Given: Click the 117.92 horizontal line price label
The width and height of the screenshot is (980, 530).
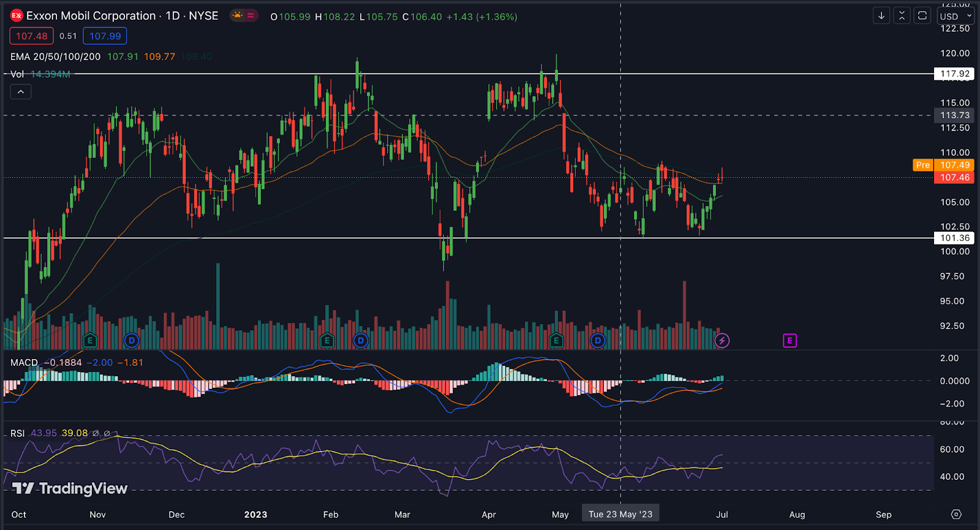Looking at the screenshot, I should pos(955,74).
